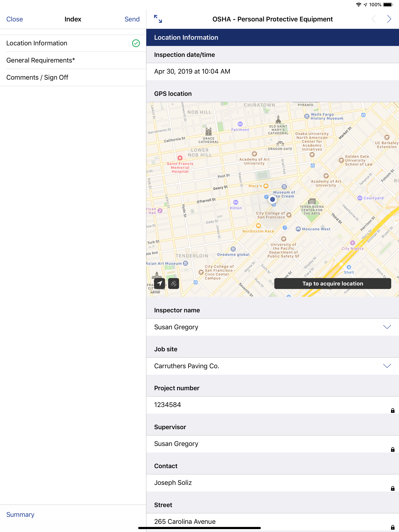
Task: Tap the Wells Fargo History Museum icon
Action: click(x=307, y=116)
